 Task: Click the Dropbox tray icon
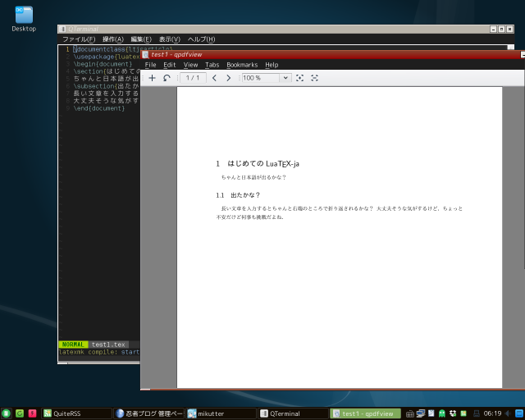coord(453,413)
